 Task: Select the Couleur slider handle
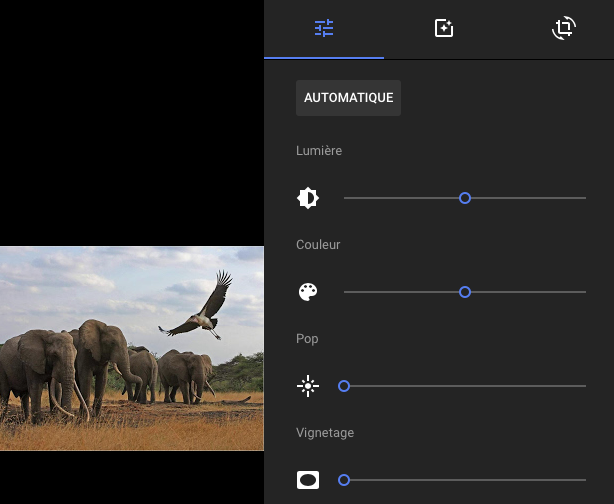(x=465, y=292)
